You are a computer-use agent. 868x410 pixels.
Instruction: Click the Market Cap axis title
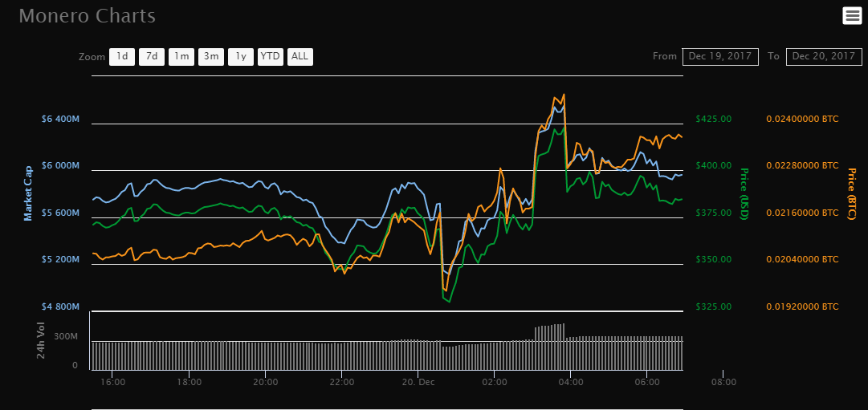pyautogui.click(x=27, y=193)
